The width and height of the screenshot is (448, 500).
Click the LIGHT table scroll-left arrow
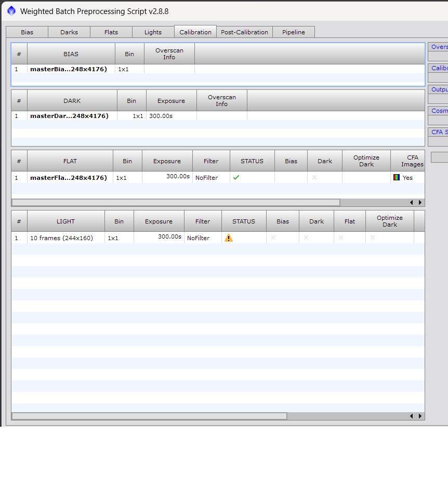point(411,416)
